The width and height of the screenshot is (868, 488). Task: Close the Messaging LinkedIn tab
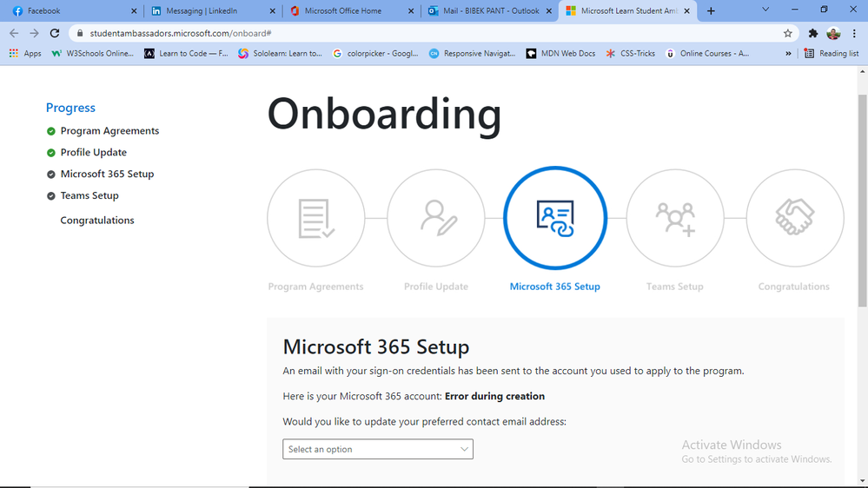[272, 11]
